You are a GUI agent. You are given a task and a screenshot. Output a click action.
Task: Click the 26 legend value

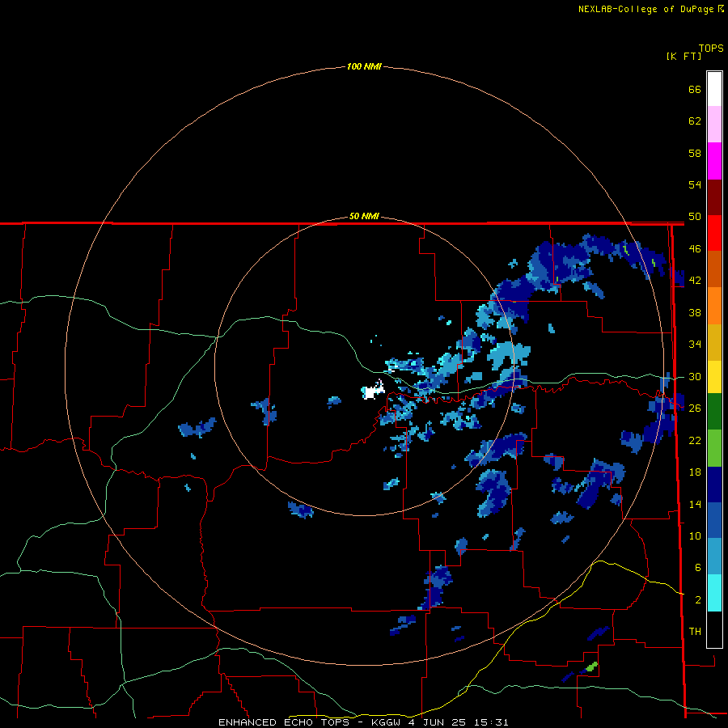695,408
